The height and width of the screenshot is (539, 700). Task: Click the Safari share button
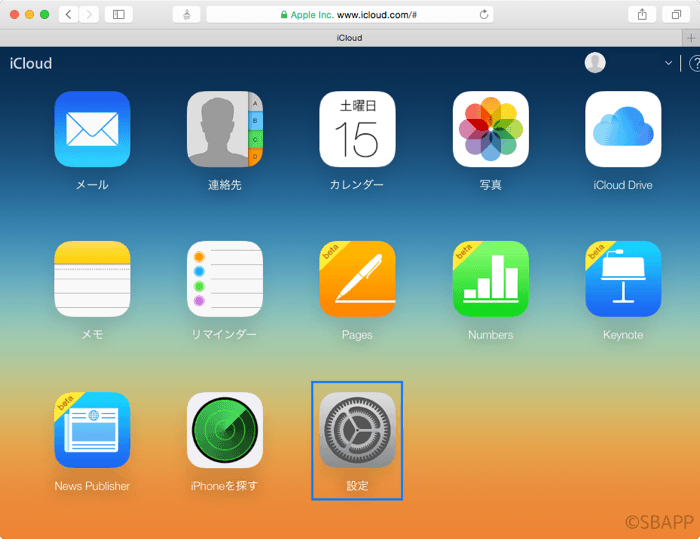pos(641,14)
